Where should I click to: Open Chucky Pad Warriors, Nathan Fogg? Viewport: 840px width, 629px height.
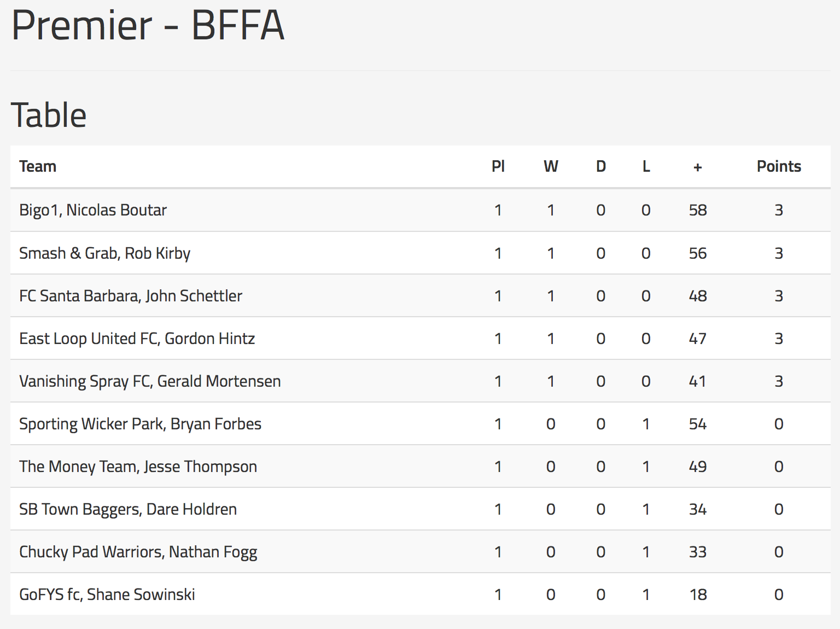(420, 552)
